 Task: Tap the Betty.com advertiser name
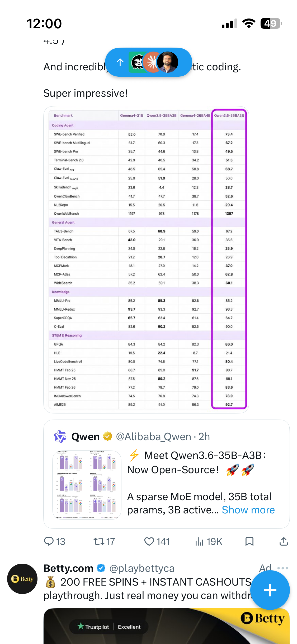click(68, 568)
